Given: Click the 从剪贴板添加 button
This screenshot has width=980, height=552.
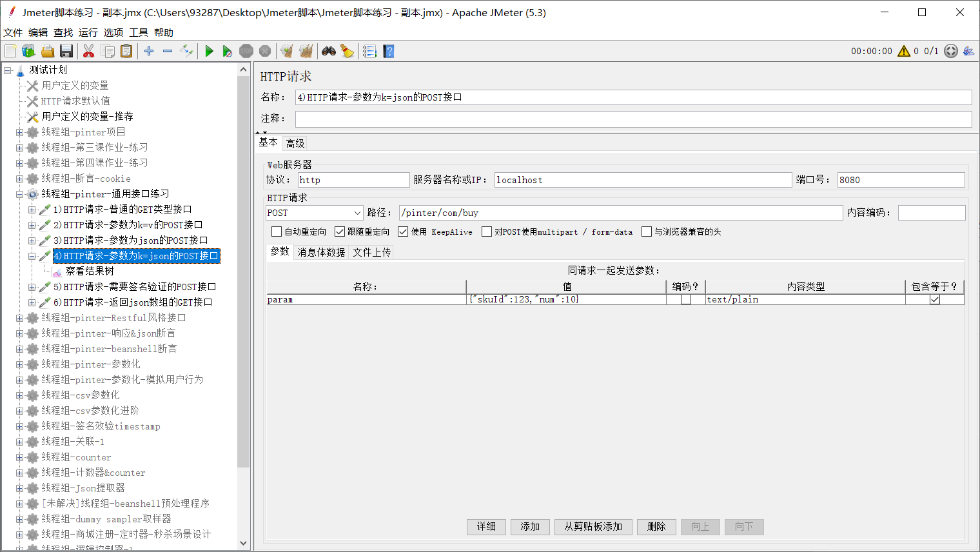Looking at the screenshot, I should pos(593,527).
